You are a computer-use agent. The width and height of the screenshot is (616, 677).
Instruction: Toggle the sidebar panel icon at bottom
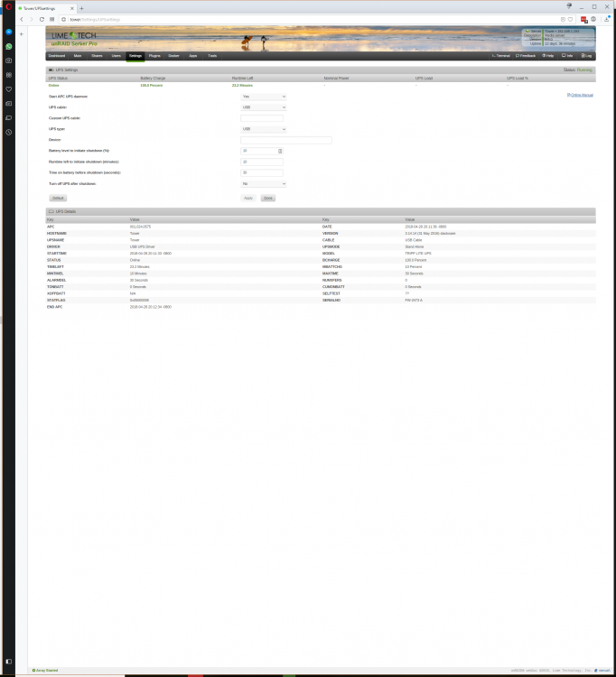[9, 662]
